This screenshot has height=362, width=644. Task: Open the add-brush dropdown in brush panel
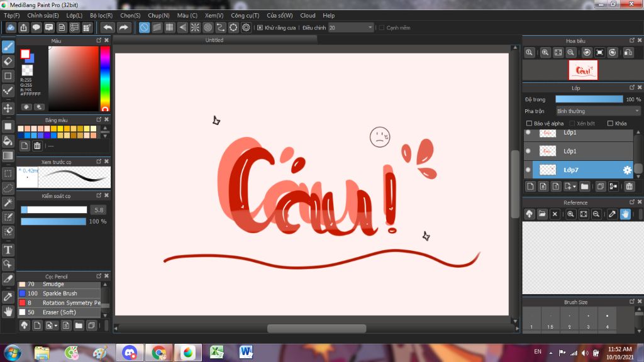[56, 326]
